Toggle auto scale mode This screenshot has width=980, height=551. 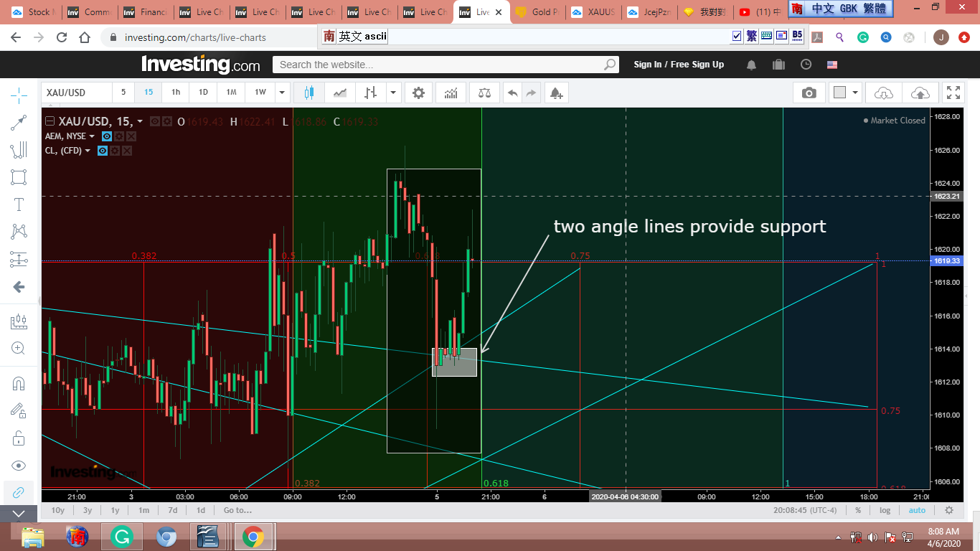pos(917,511)
